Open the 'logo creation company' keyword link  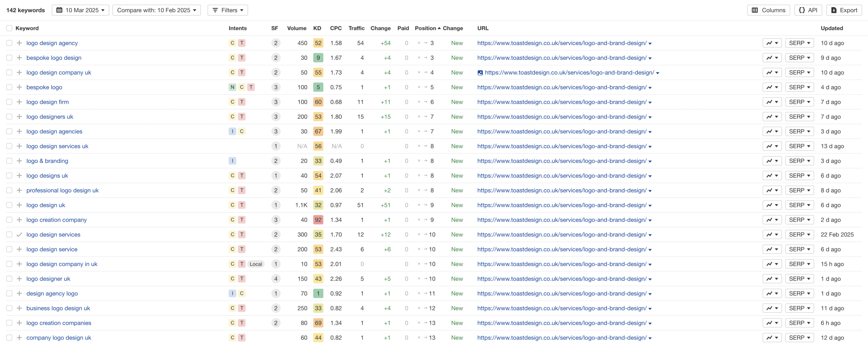pyautogui.click(x=57, y=220)
